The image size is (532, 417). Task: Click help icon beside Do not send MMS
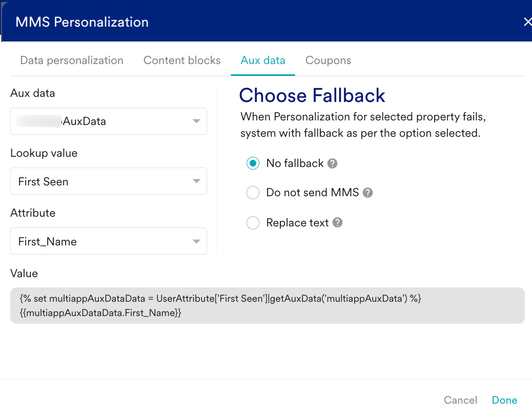coord(367,193)
